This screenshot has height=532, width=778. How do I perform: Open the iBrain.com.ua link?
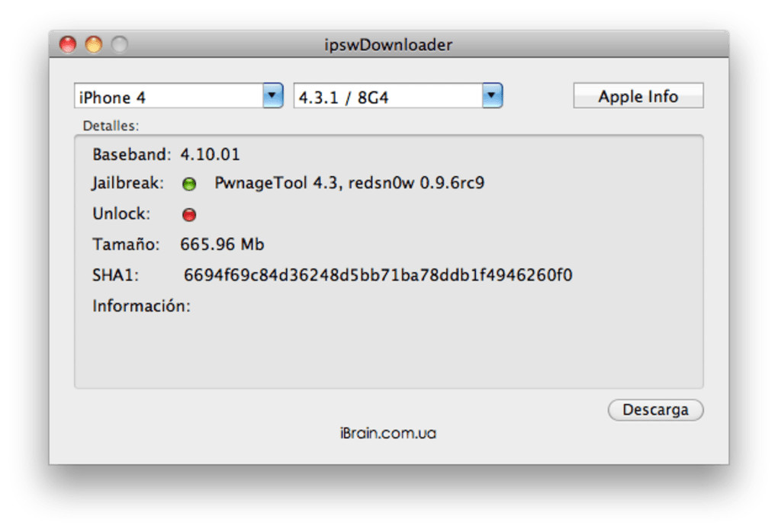coord(388,434)
